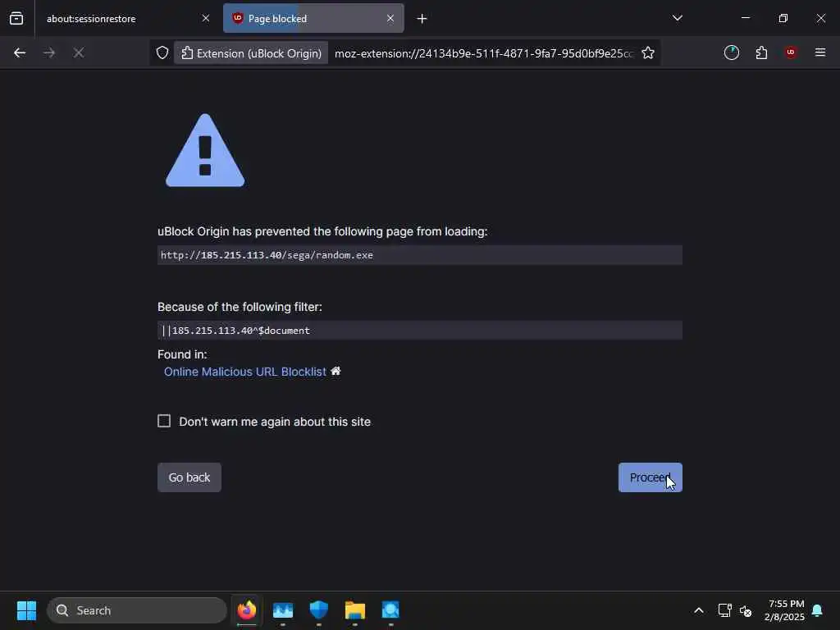Open a new tab with plus button
Screen dimensions: 840x630
click(422, 19)
